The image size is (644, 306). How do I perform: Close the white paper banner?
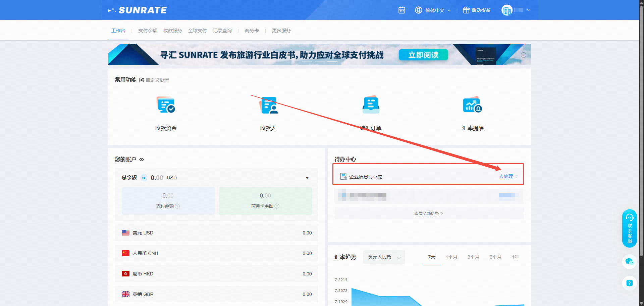tap(524, 55)
